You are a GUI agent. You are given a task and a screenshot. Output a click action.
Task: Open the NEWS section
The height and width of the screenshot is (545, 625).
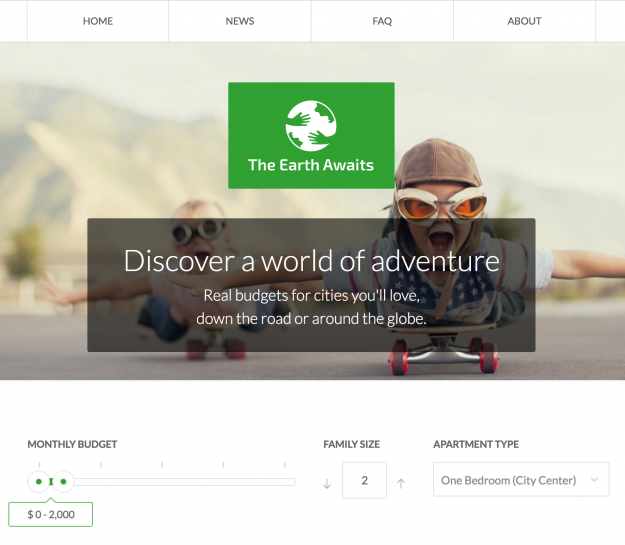point(240,21)
